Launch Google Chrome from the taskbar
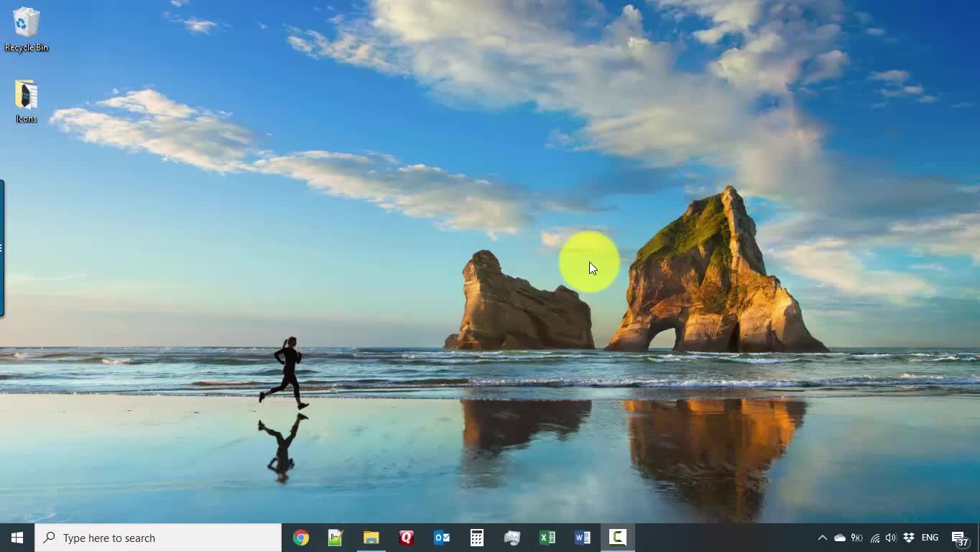Screen dimensions: 980x552 tap(300, 538)
